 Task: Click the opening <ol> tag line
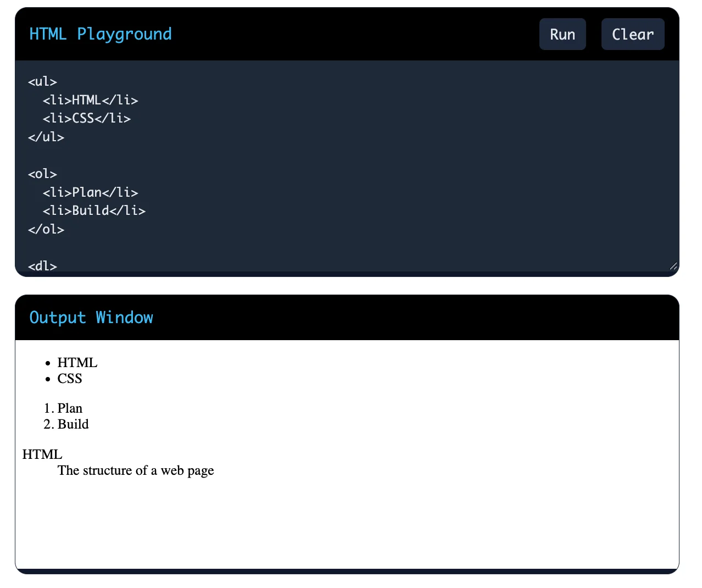(x=43, y=174)
